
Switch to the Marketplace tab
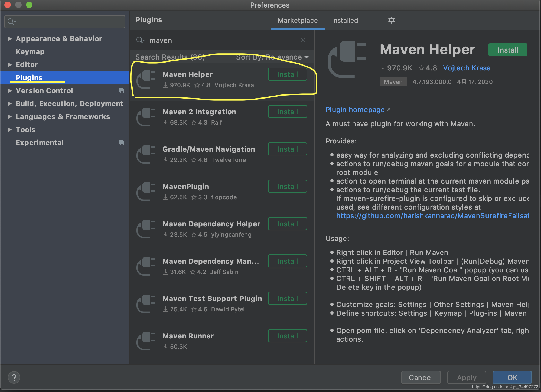pyautogui.click(x=298, y=21)
